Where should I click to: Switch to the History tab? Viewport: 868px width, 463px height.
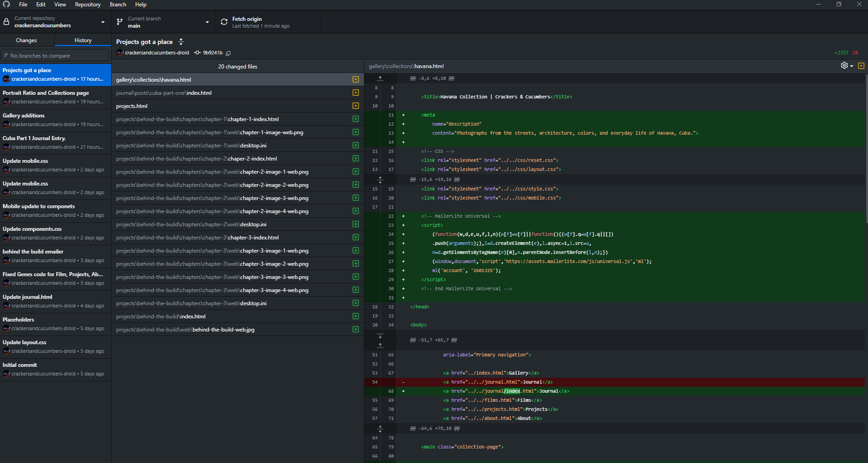coord(83,40)
